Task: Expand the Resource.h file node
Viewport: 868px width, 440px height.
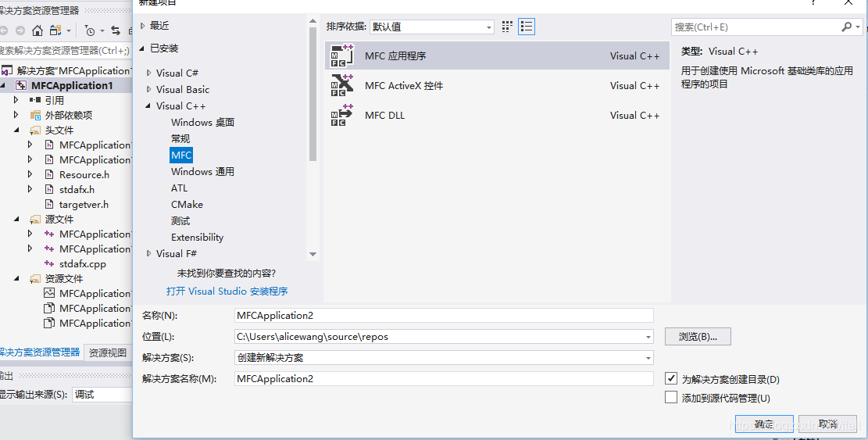Action: [x=30, y=174]
